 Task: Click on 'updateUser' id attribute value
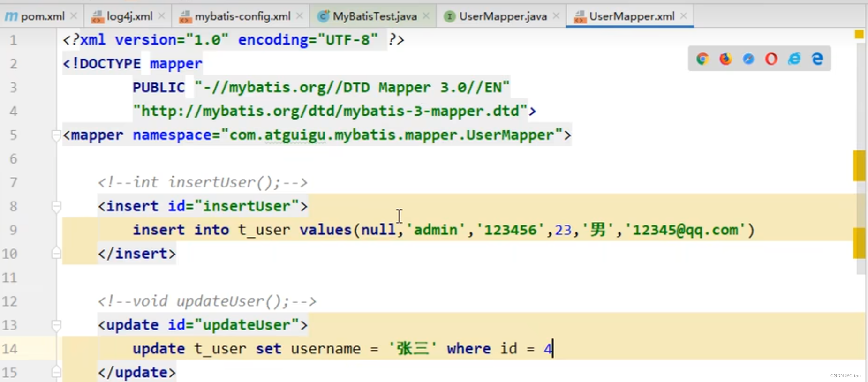click(x=246, y=325)
